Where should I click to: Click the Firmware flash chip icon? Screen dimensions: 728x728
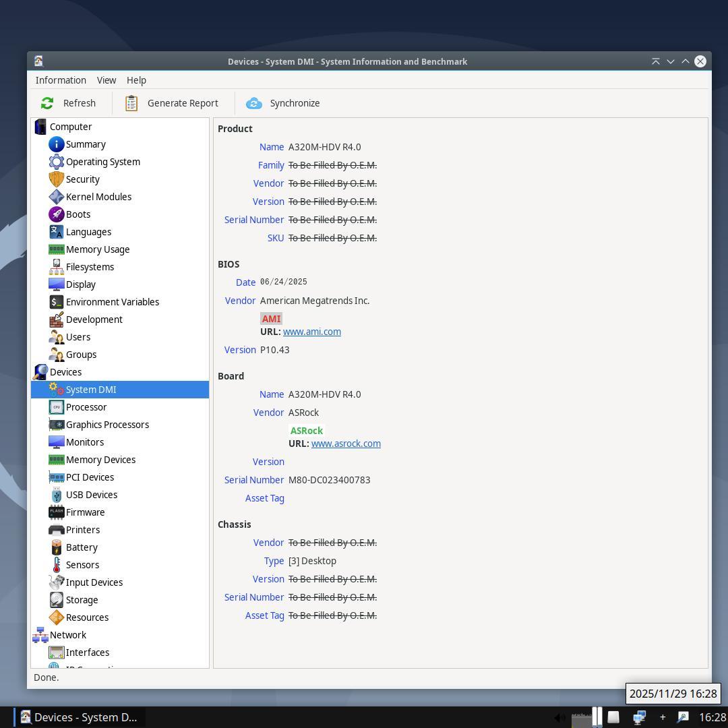click(57, 512)
